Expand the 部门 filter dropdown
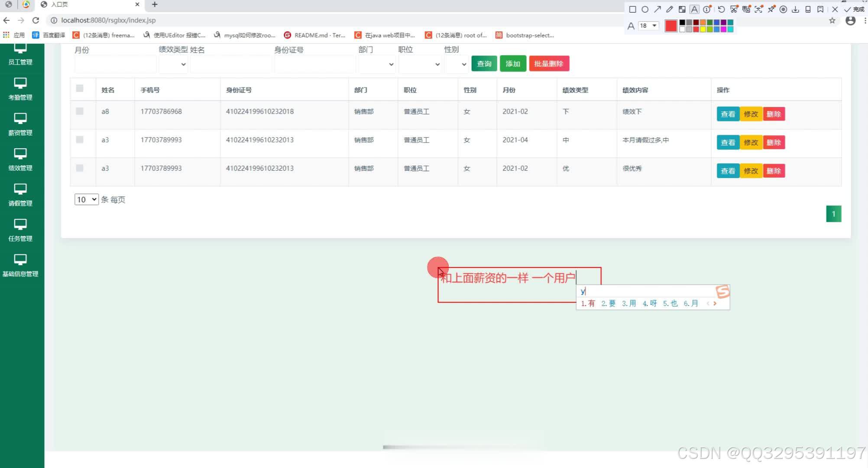The image size is (868, 468). 377,64
